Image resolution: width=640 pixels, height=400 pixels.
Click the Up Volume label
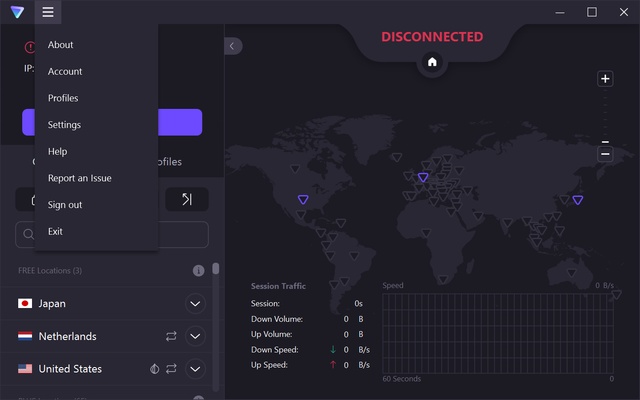click(x=271, y=334)
